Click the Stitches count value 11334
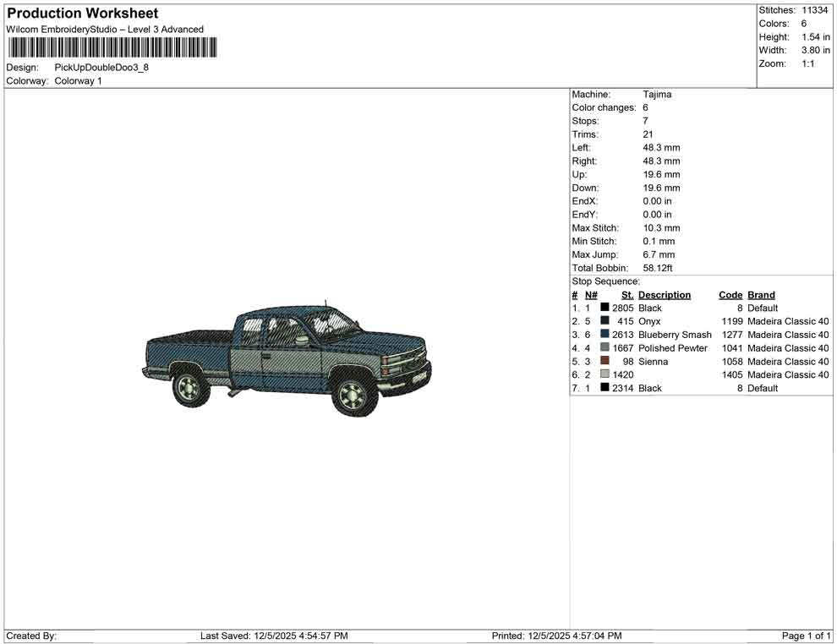This screenshot has width=837, height=644. point(817,10)
